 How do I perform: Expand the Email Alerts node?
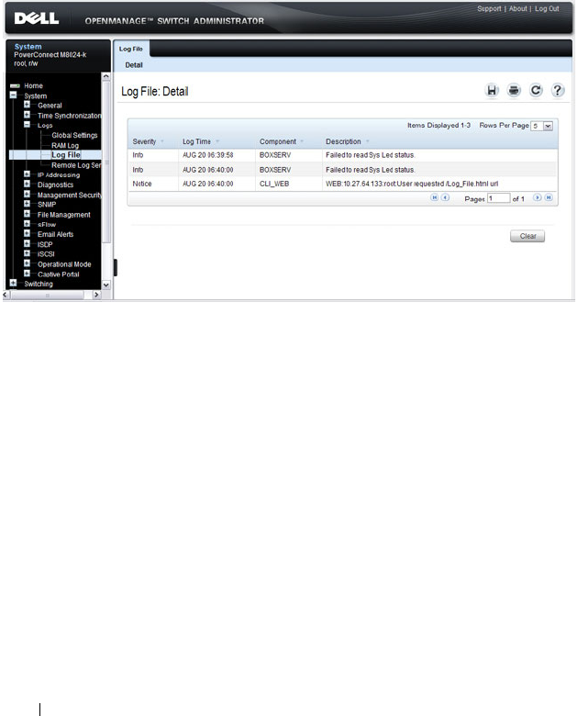click(x=27, y=233)
